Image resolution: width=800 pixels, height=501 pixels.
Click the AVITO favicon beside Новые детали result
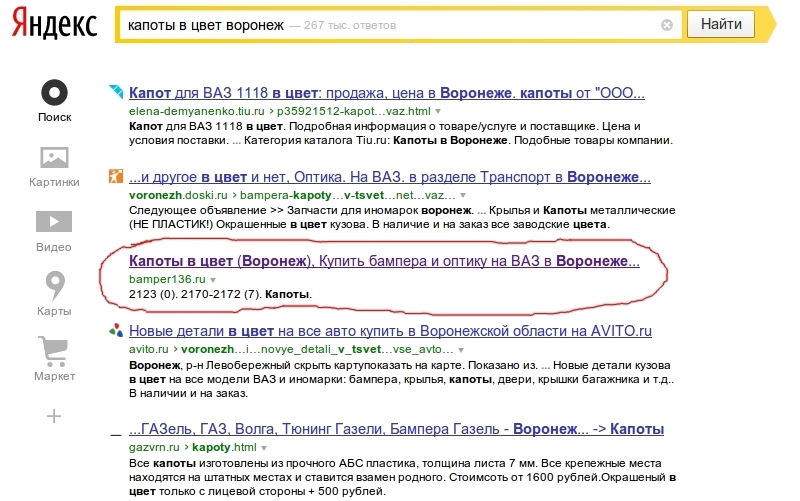pyautogui.click(x=116, y=330)
